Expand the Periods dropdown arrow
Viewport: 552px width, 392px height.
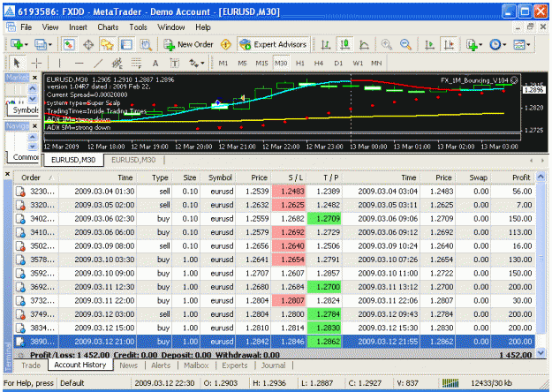click(x=504, y=45)
